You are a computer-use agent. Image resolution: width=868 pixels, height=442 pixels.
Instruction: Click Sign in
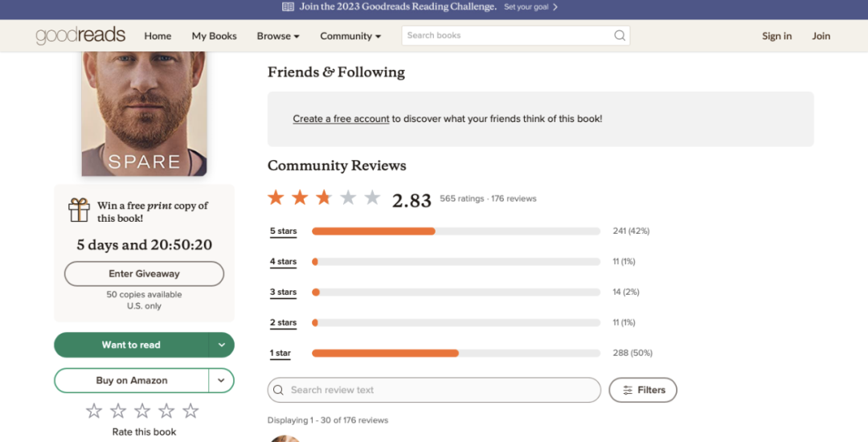pyautogui.click(x=776, y=36)
